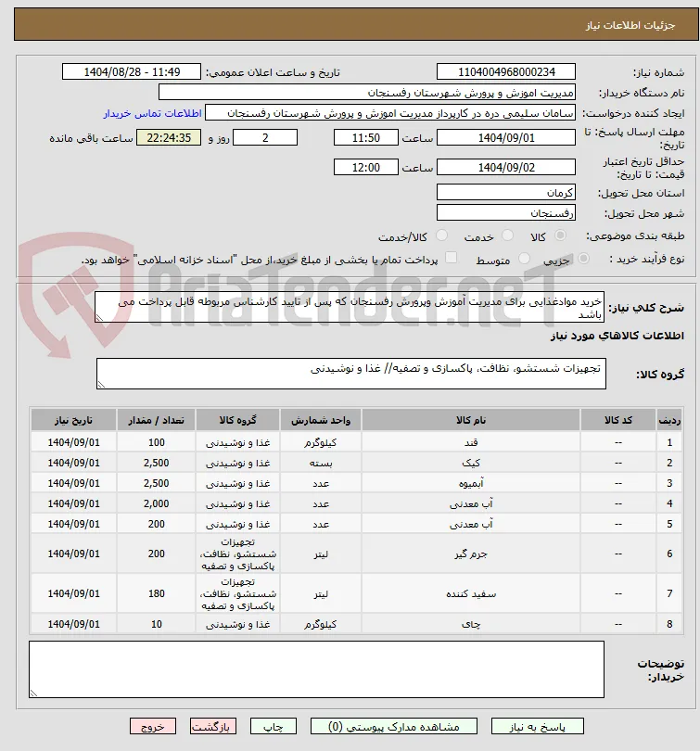
Task: Click the واحد شمارش column header
Action: [x=321, y=420]
